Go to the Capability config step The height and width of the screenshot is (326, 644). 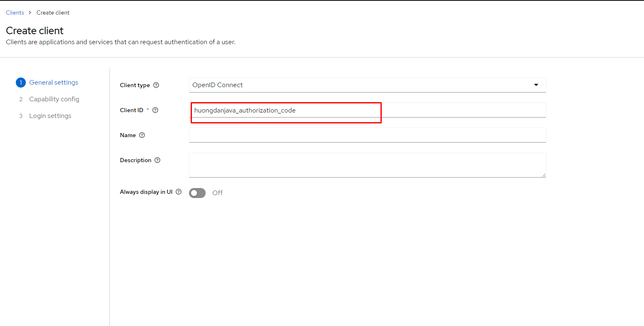54,99
